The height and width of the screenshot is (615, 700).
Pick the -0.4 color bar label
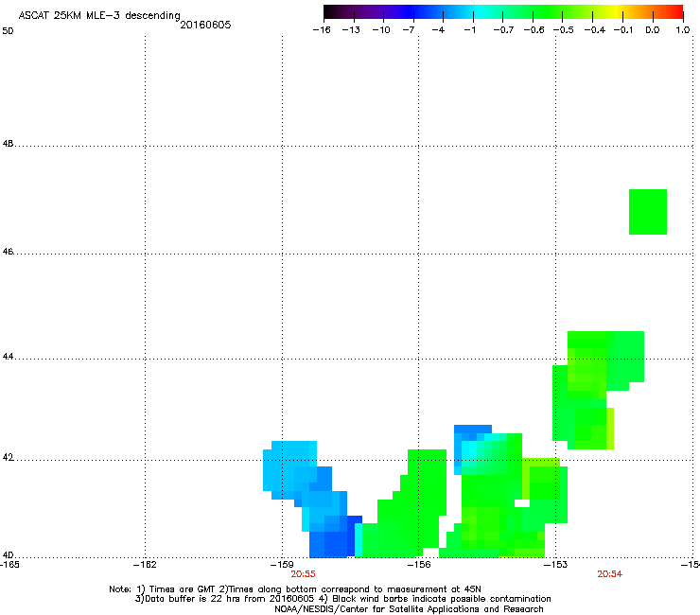(x=595, y=30)
